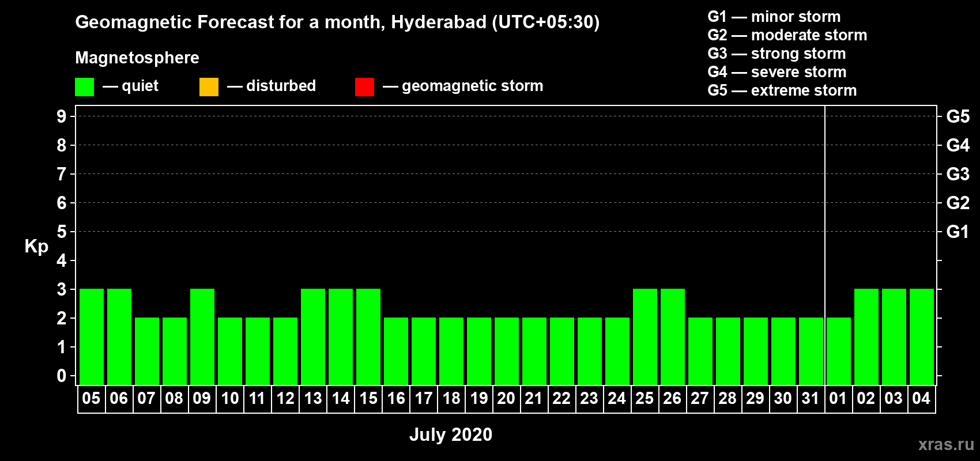Screen dimensions: 980x461
Task: Click date label 24 on the axis
Action: tap(617, 399)
